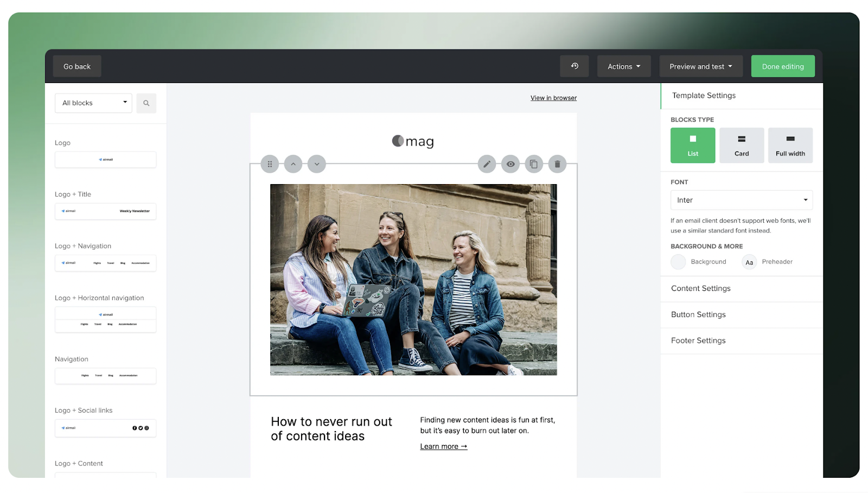Open the Inter font dropdown
This screenshot has height=493, width=868.
742,200
